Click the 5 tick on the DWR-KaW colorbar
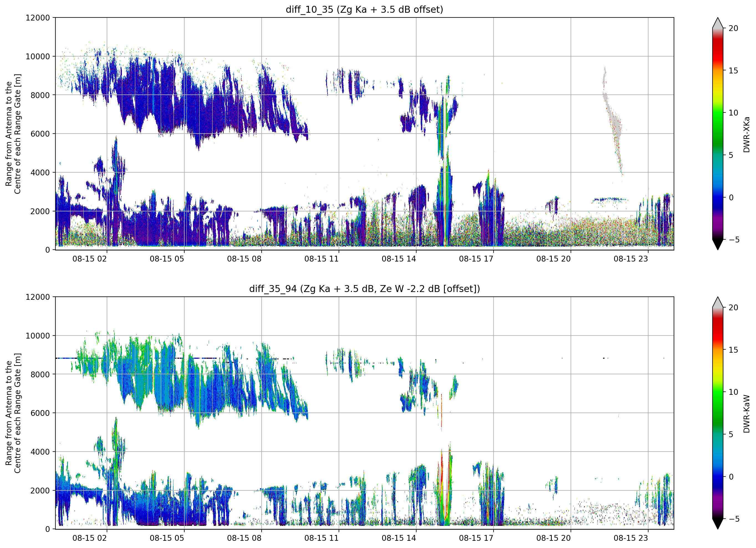The image size is (756, 548). pyautogui.click(x=731, y=434)
